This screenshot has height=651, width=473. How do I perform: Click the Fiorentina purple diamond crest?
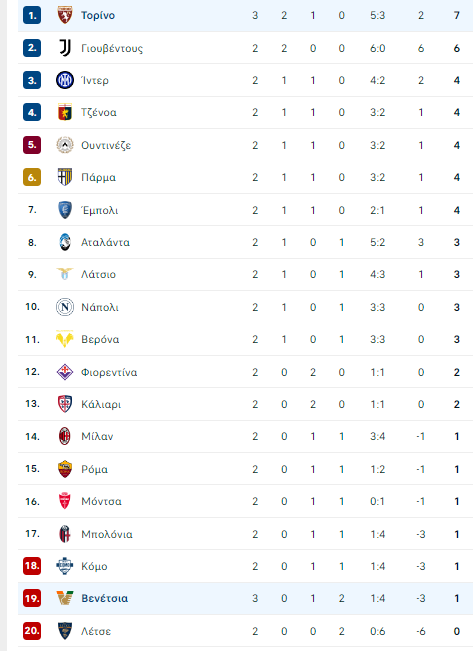click(65, 372)
